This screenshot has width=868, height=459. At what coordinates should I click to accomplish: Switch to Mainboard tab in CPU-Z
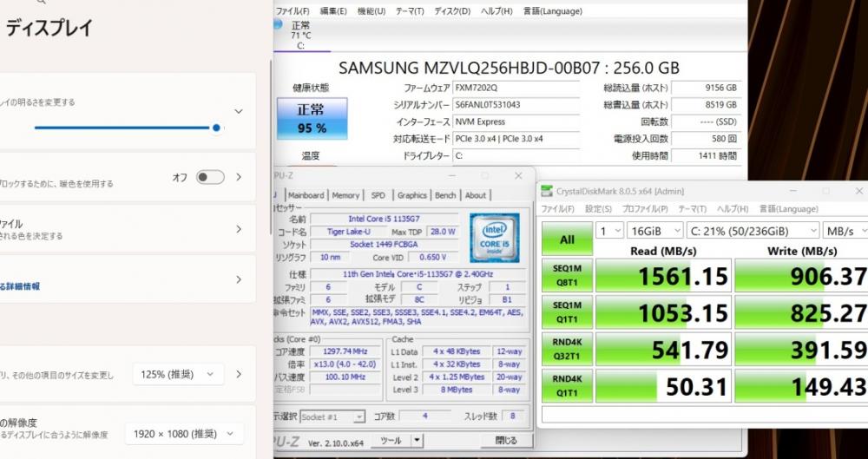[306, 195]
